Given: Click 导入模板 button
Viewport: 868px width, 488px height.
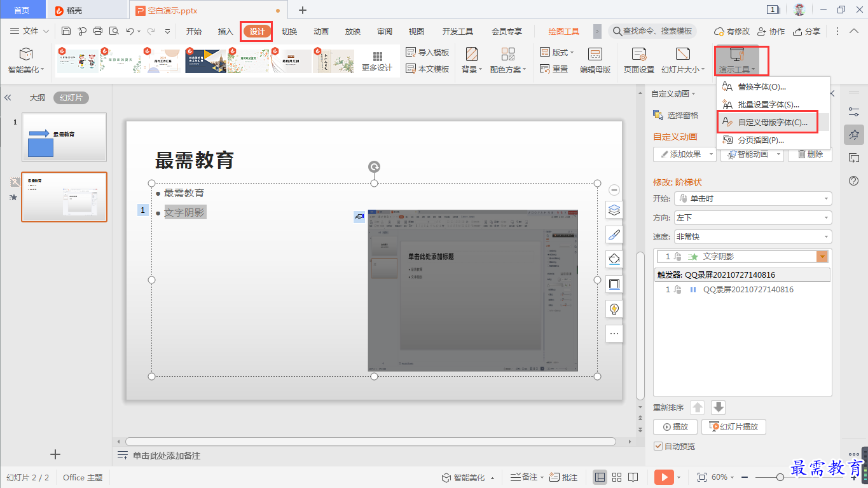Looking at the screenshot, I should coord(427,53).
